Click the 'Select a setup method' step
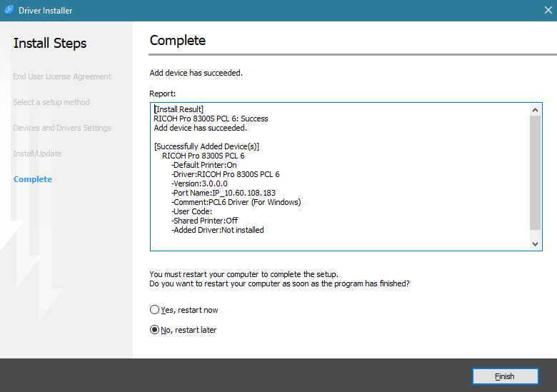 click(x=51, y=102)
